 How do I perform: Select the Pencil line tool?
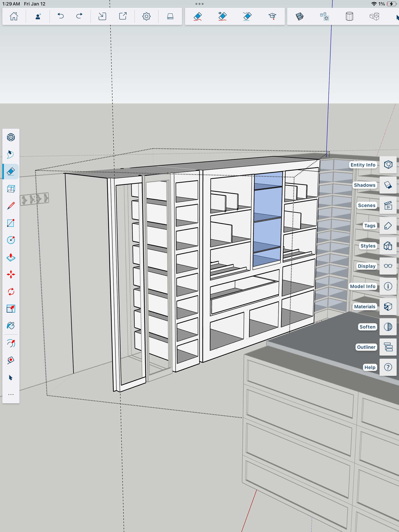11,206
